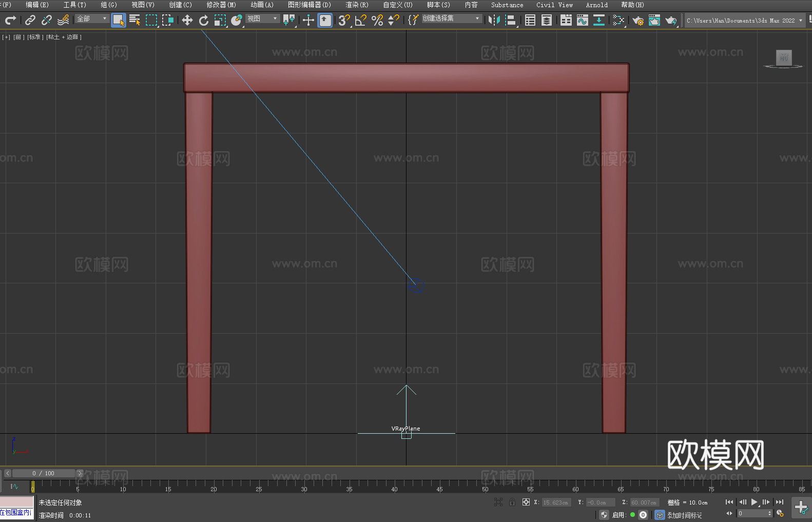Click the ViewCube front face
The image size is (812, 522).
pos(784,57)
